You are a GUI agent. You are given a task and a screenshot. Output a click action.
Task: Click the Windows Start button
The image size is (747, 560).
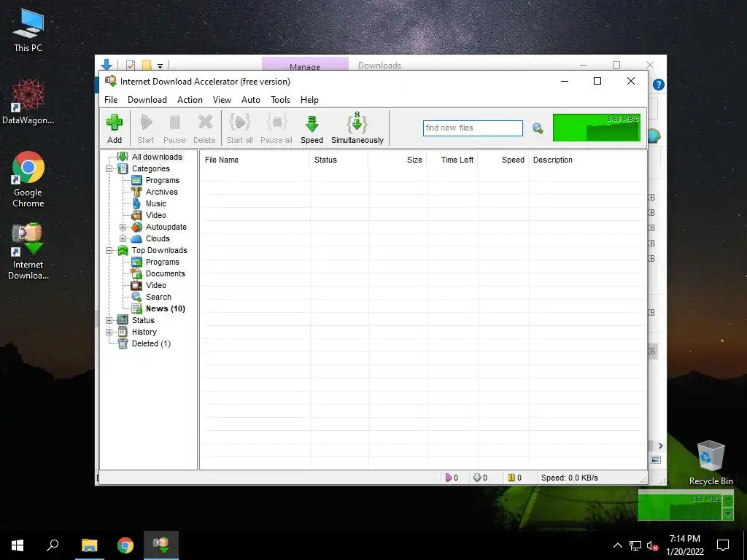tap(18, 545)
